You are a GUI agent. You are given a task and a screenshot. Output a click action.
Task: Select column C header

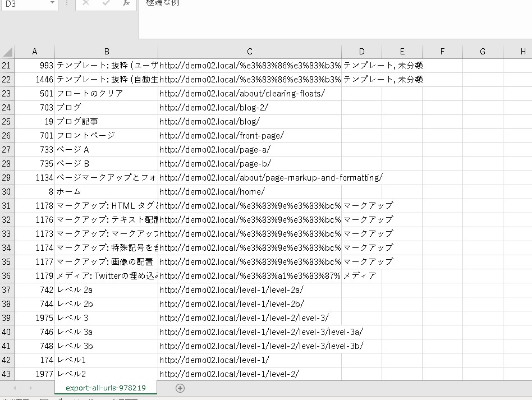[250, 52]
